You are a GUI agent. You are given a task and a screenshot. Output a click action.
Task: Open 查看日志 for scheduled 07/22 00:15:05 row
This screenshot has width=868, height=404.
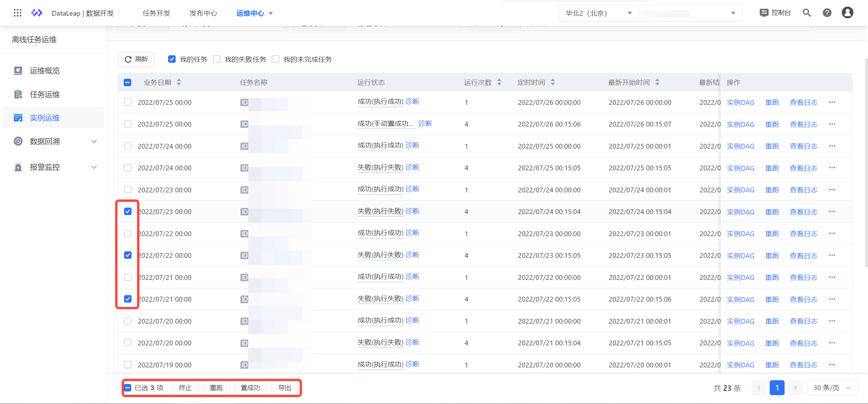[804, 299]
